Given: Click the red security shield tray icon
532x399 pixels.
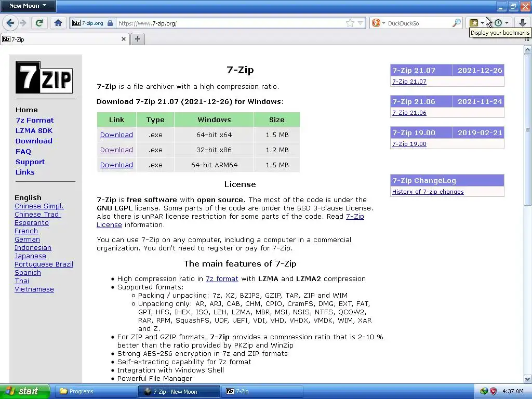Looking at the screenshot, I should [x=494, y=391].
